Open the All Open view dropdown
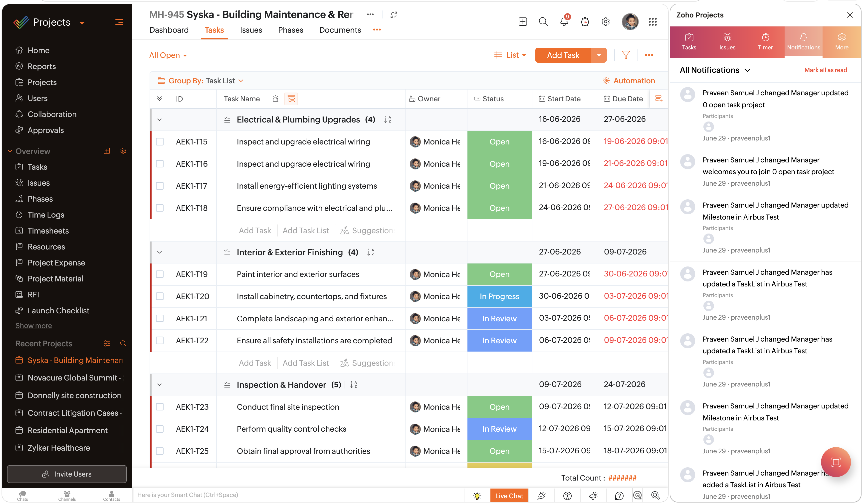 point(168,55)
